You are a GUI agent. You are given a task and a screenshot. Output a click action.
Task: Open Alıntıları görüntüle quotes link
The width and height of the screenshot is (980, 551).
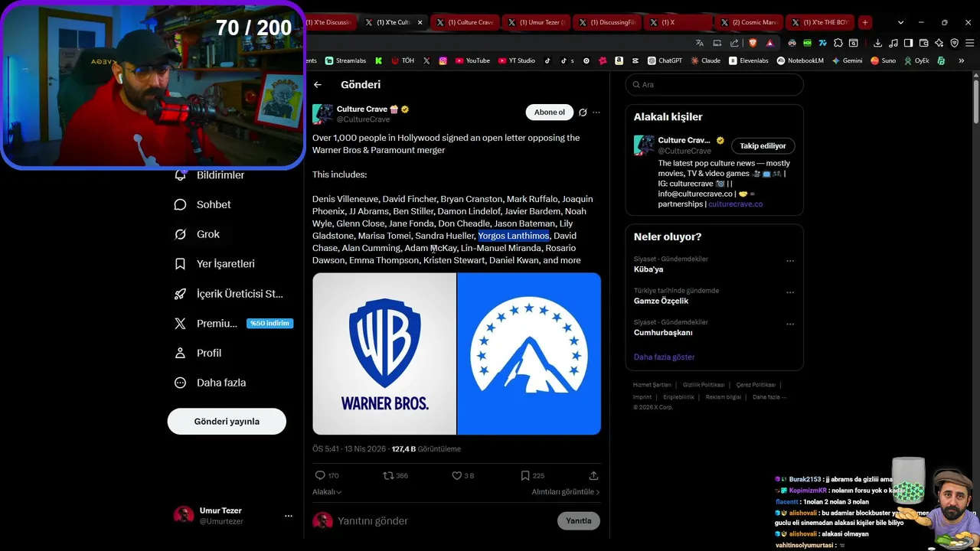pyautogui.click(x=566, y=492)
